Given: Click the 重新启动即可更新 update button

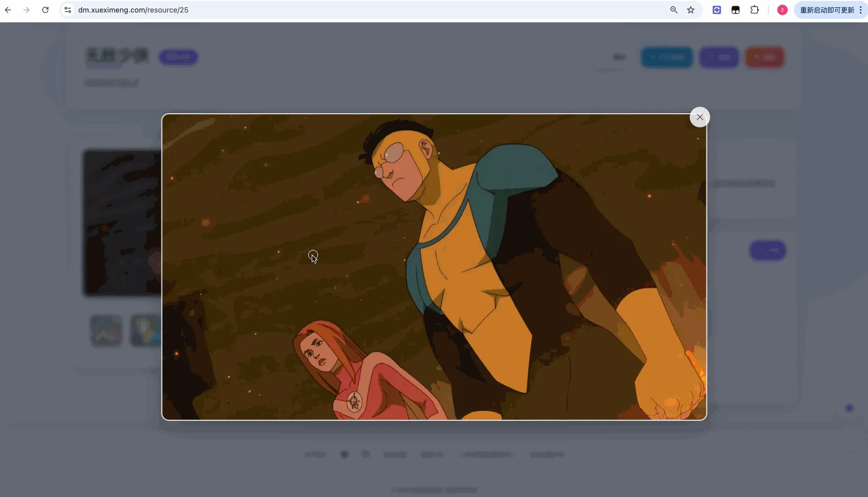Looking at the screenshot, I should 827,10.
